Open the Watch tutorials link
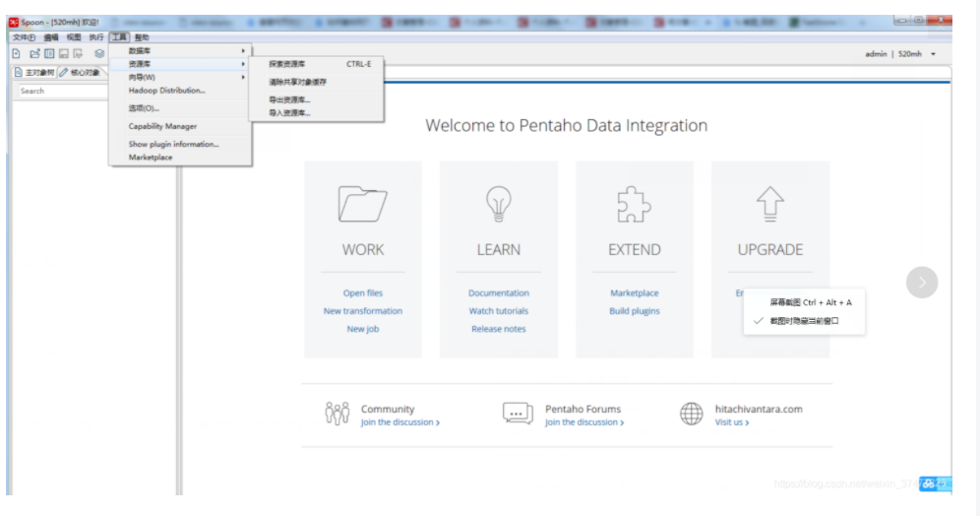The height and width of the screenshot is (516, 980). click(x=498, y=311)
